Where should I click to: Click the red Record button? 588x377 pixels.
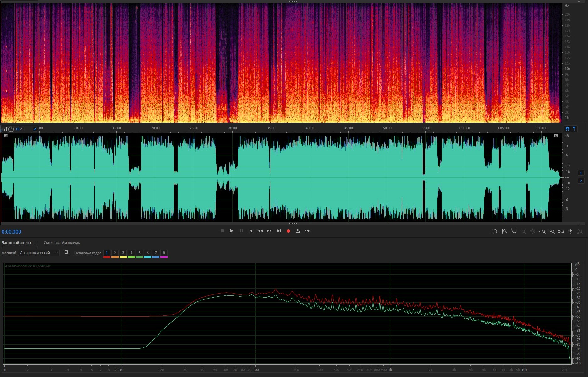click(x=288, y=231)
